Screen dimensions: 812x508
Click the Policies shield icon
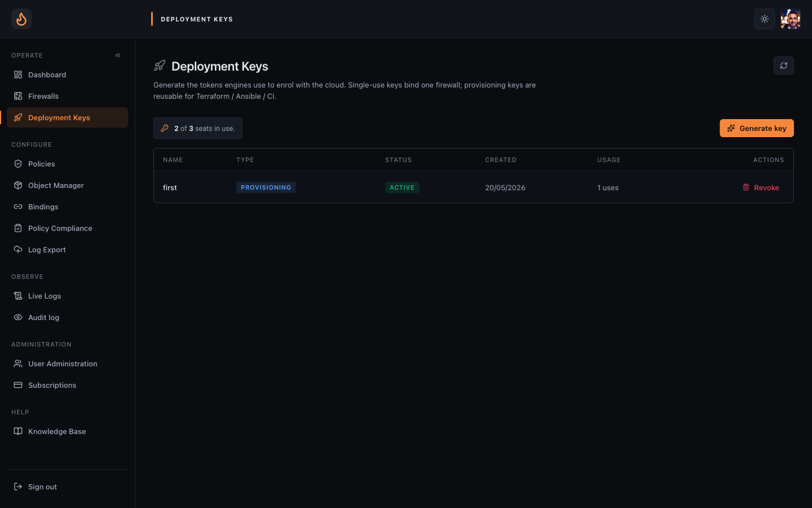pyautogui.click(x=18, y=164)
